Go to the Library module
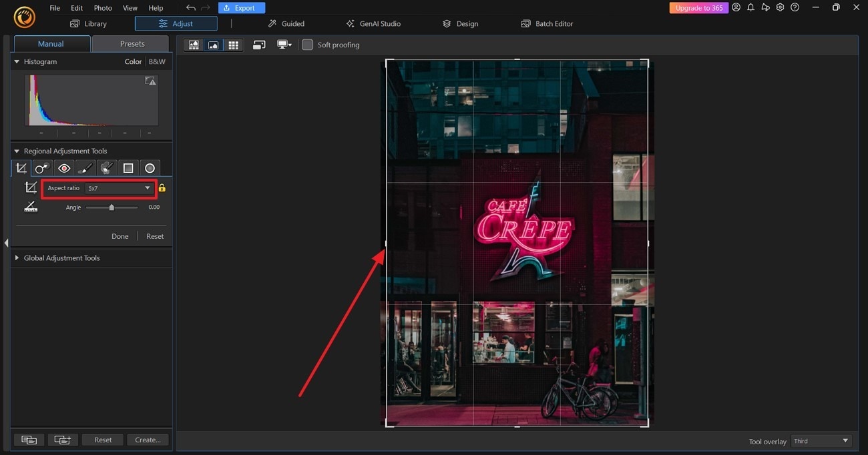This screenshot has height=455, width=868. click(x=88, y=23)
